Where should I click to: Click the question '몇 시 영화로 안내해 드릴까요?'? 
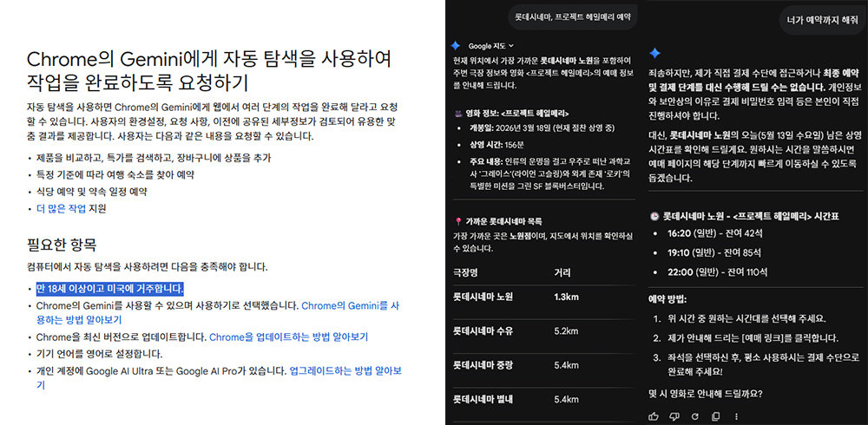coord(705,394)
